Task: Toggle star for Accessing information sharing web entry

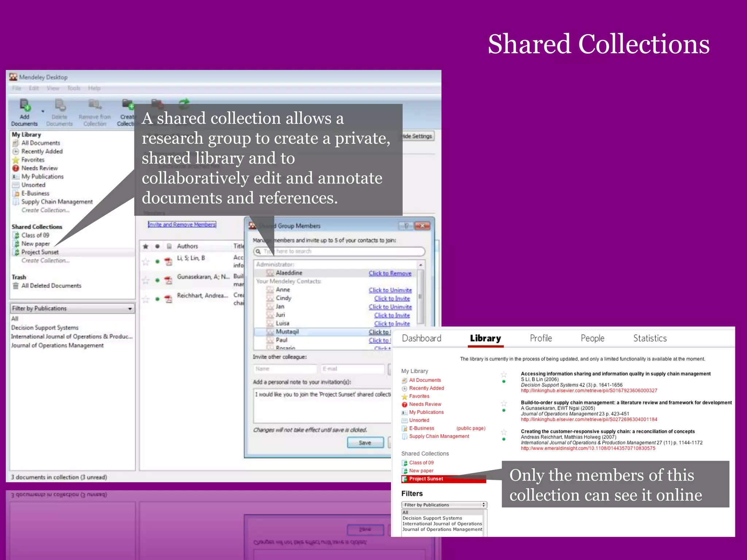Action: tap(504, 374)
